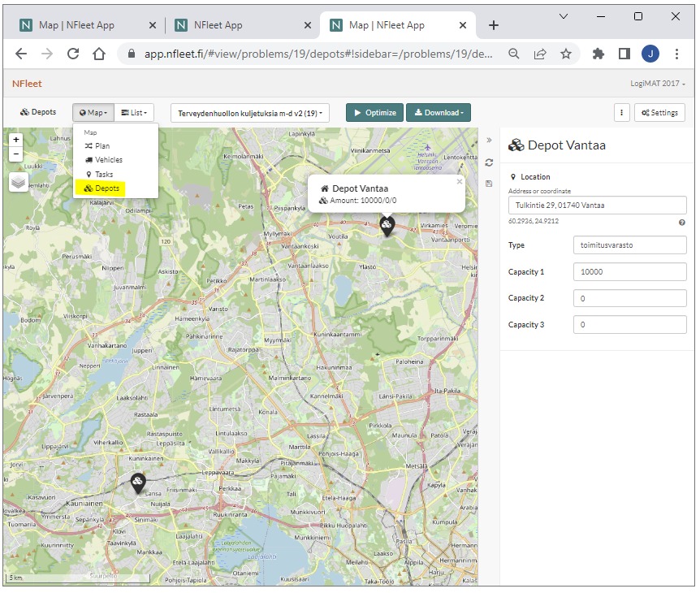Zoom out the map with minus button
The width and height of the screenshot is (700, 593).
point(16,154)
